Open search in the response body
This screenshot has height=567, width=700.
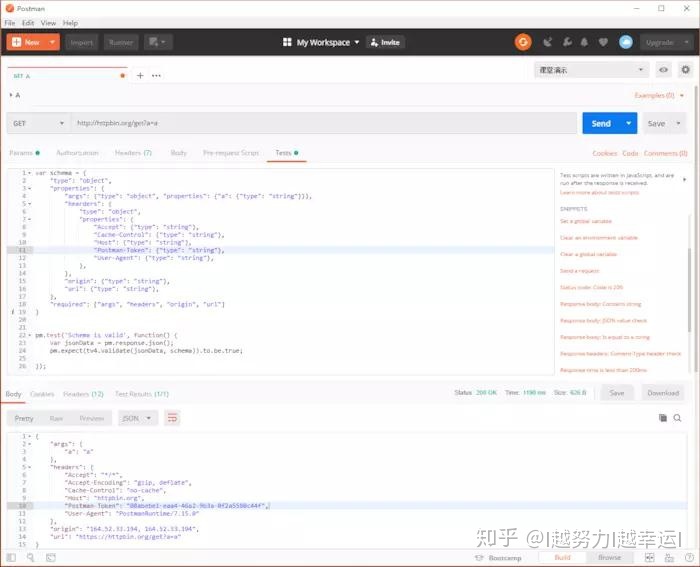(677, 418)
